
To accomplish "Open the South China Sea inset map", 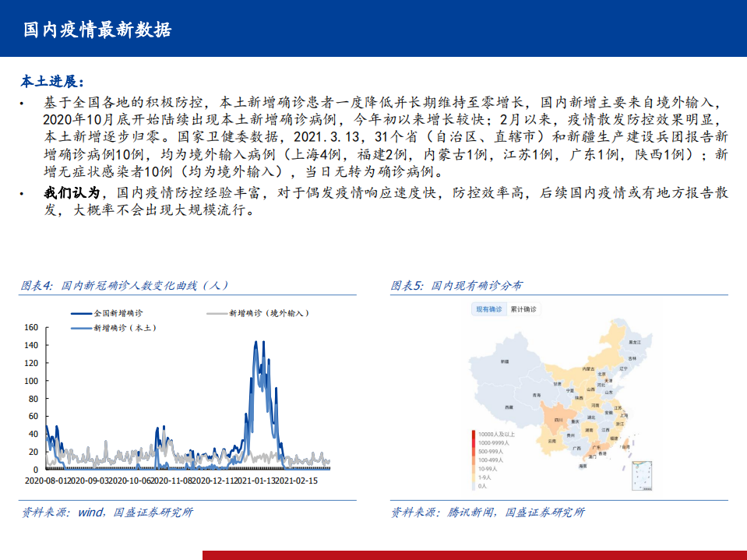I will [642, 474].
